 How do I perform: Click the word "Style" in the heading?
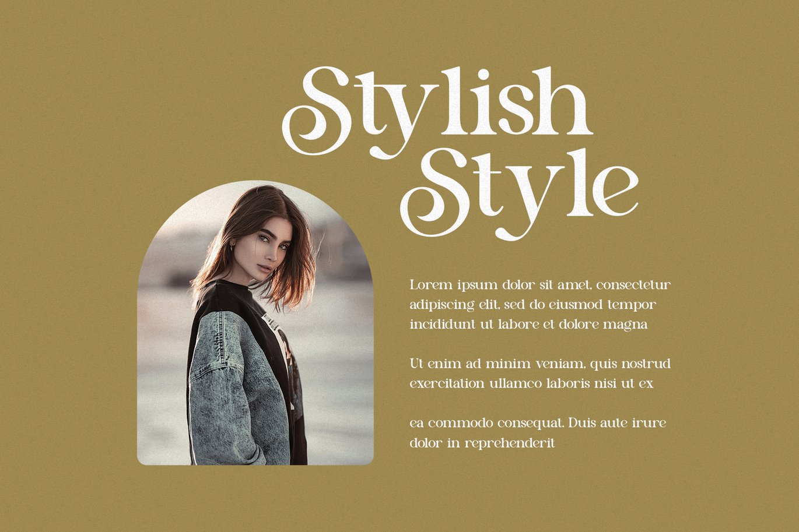[519, 192]
